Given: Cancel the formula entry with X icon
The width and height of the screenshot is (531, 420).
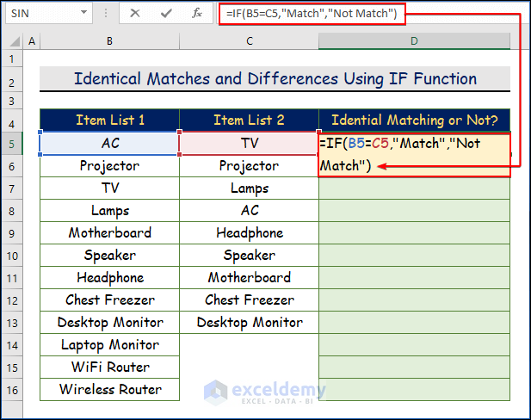Looking at the screenshot, I should pyautogui.click(x=135, y=13).
